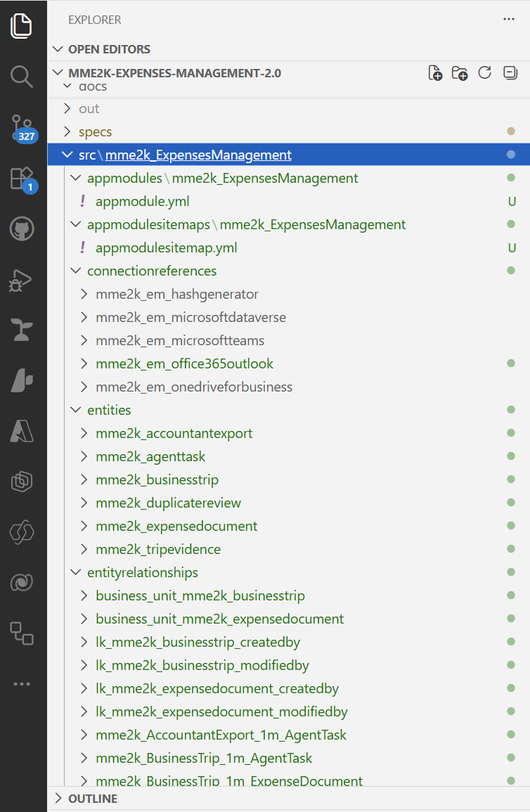This screenshot has width=530, height=812.
Task: Expand mme2k_em_microsoftdataverse folder
Action: (x=288, y=318)
